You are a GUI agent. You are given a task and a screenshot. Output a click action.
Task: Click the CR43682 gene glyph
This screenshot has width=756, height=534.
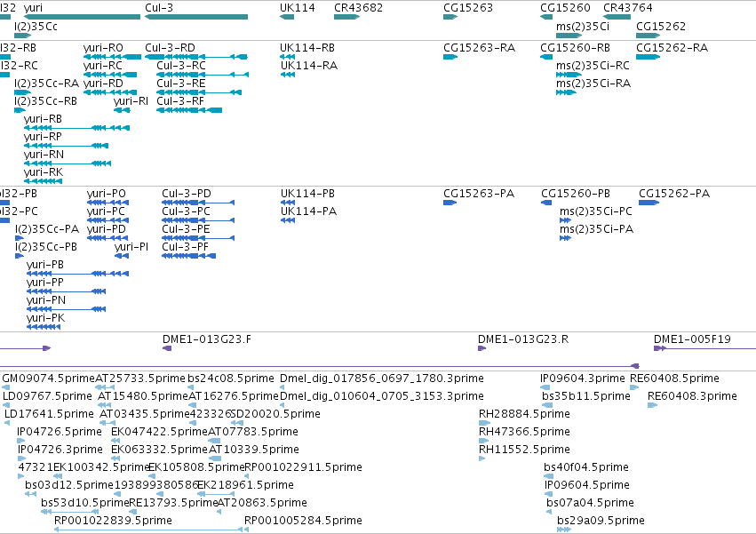346,17
